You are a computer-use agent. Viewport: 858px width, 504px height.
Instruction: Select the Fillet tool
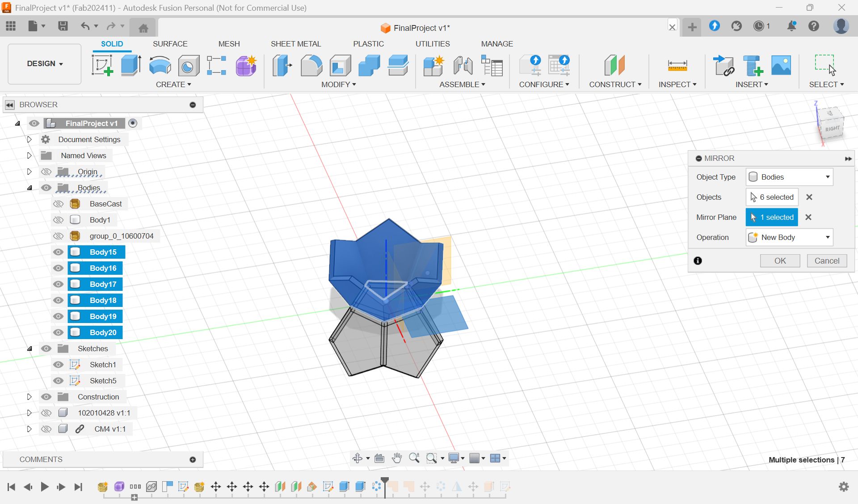tap(311, 65)
